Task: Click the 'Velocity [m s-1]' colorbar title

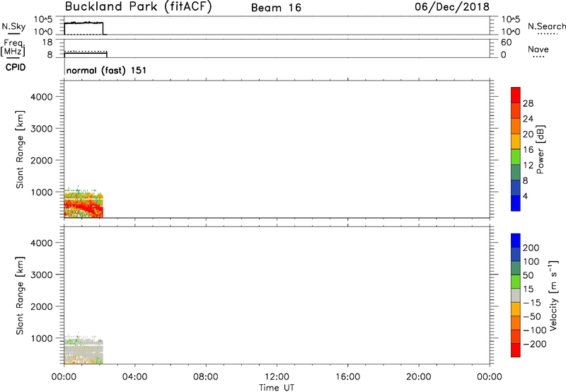Action: click(554, 296)
